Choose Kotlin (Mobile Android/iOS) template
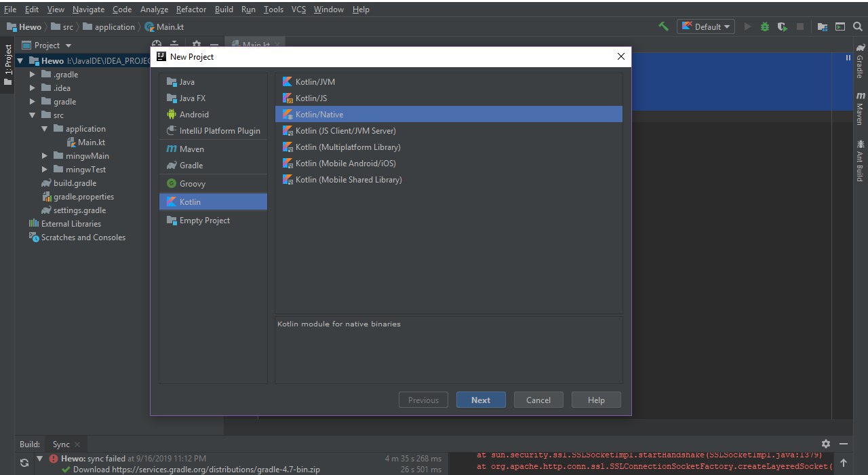 [x=448, y=163]
